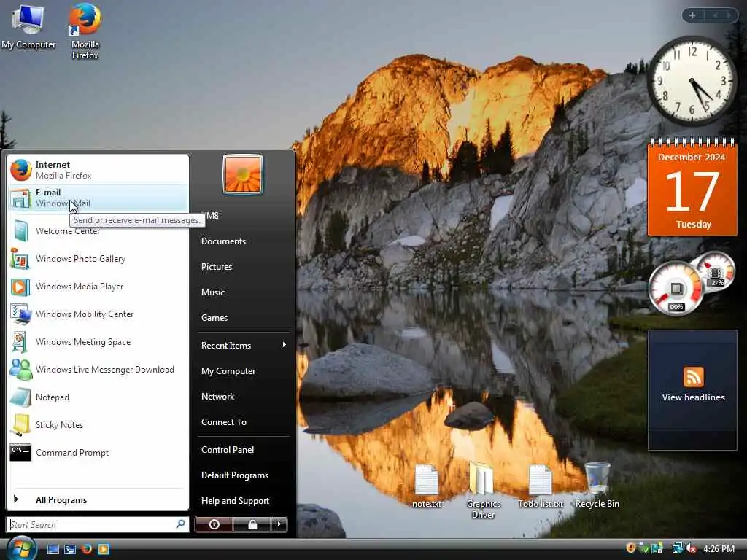Viewport: 747px width, 560px height.
Task: Click the user account picture
Action: (242, 174)
